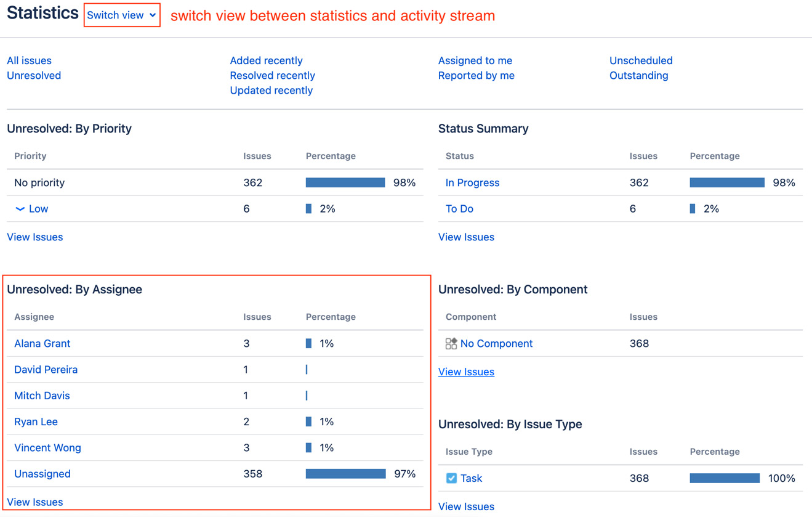Open the Unscheduled filter
Screen dimensions: 812x517
pos(641,60)
